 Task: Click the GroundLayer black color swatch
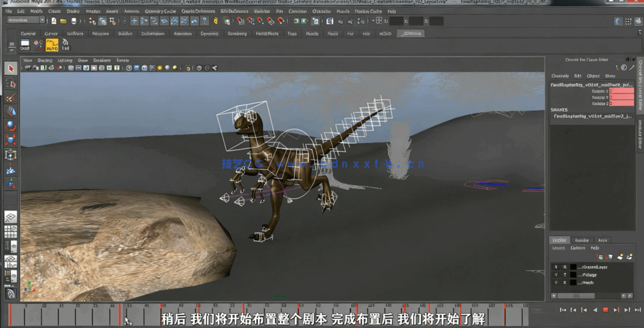573,267
